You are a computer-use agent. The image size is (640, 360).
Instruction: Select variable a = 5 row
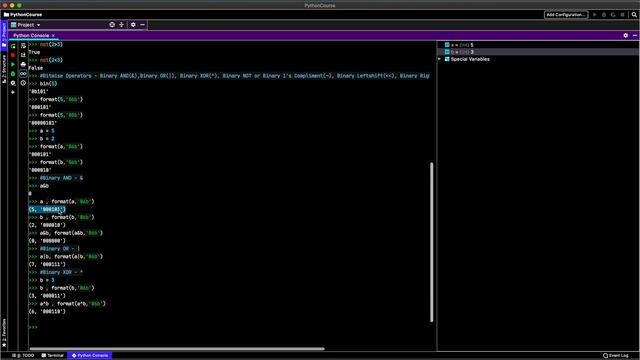tap(538, 45)
